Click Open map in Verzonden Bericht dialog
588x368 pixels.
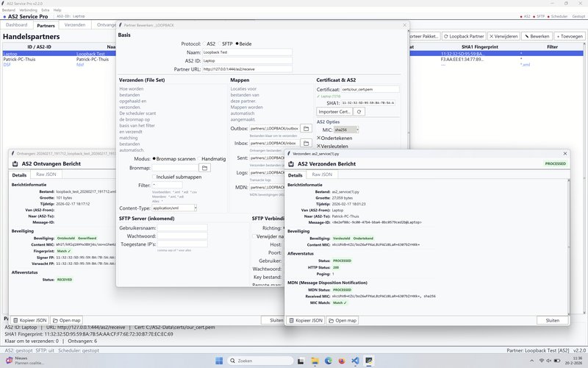(341, 320)
